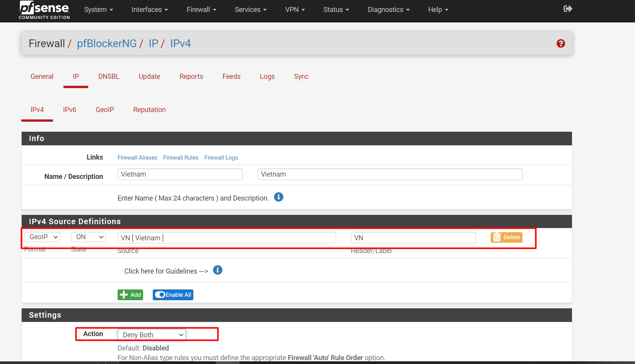
Task: Open the Diagnostics menu
Action: pyautogui.click(x=389, y=10)
